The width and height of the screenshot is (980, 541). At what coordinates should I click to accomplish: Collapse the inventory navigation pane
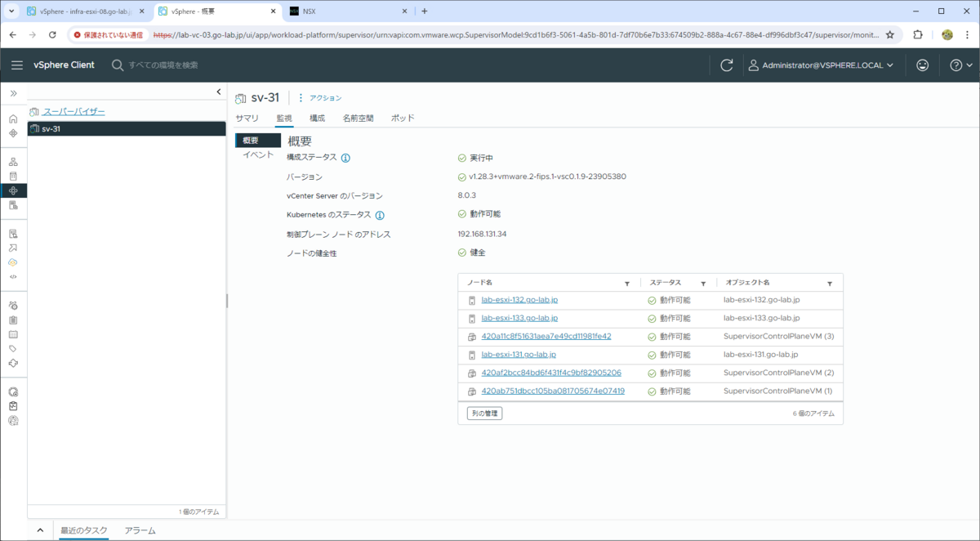coord(218,92)
